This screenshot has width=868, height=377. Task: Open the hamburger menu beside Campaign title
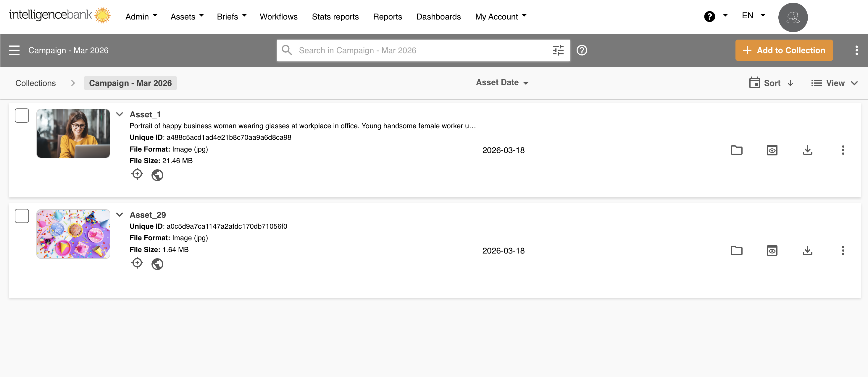click(14, 51)
